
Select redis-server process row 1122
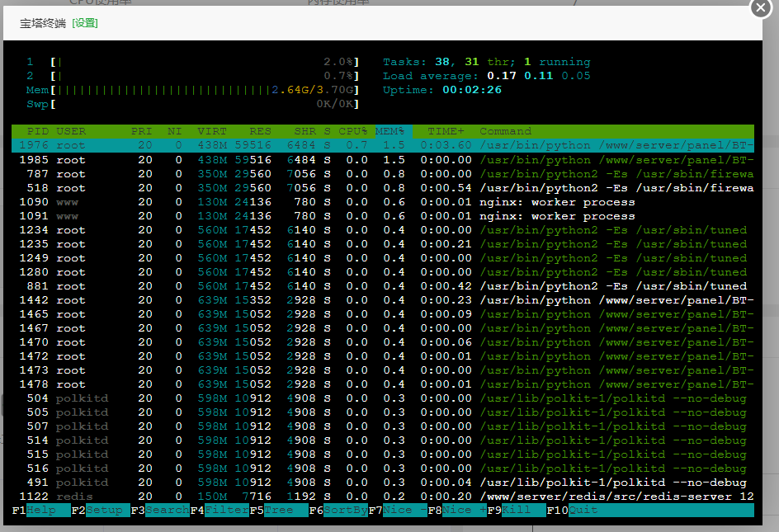tap(383, 497)
